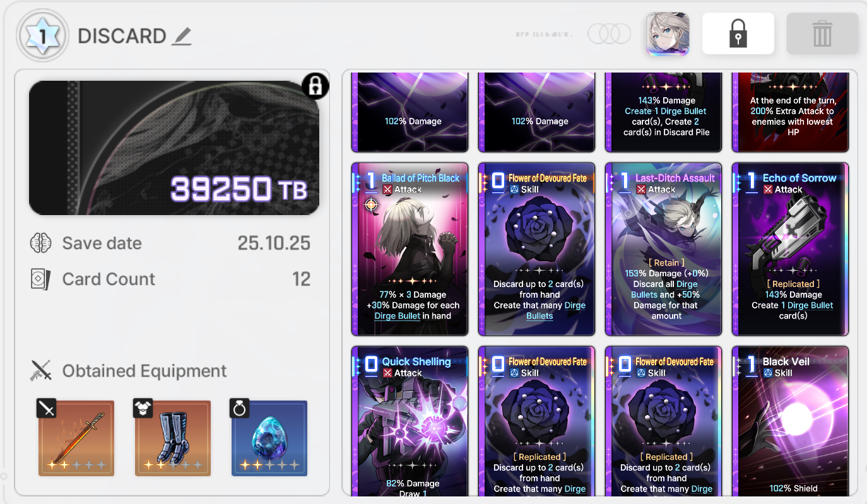Viewport: 867px width, 504px height.
Task: Select the blue egg accessory slot
Action: [269, 438]
